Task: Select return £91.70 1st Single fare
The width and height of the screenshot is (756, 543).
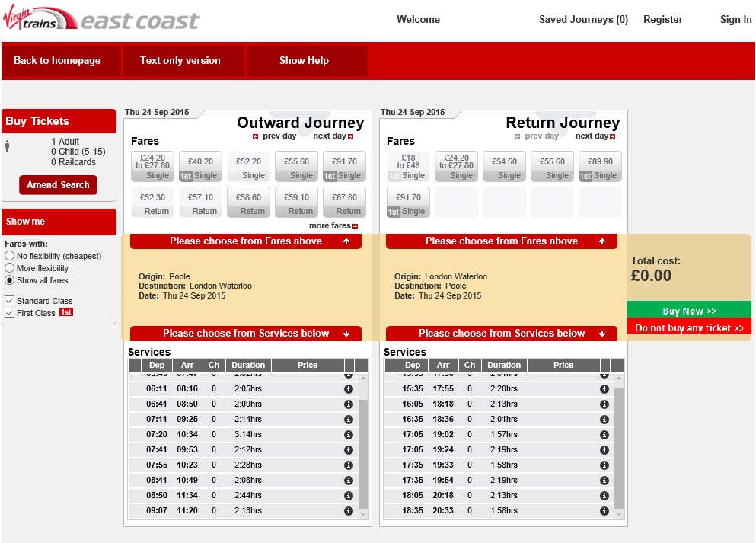Action: [x=408, y=202]
